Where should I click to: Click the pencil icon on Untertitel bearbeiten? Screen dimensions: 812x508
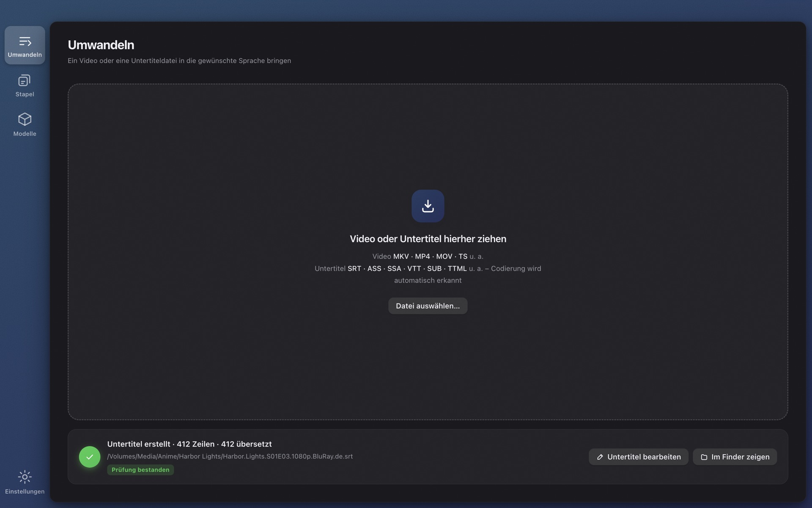coord(600,457)
